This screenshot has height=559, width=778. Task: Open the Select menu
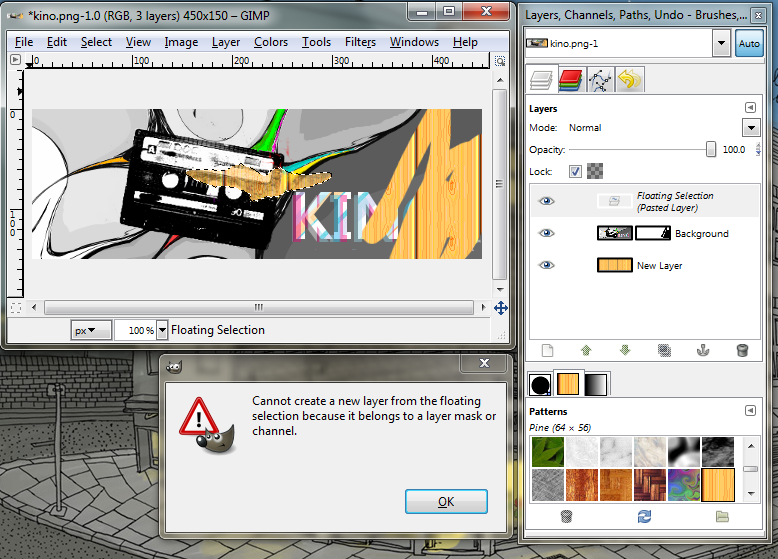96,42
